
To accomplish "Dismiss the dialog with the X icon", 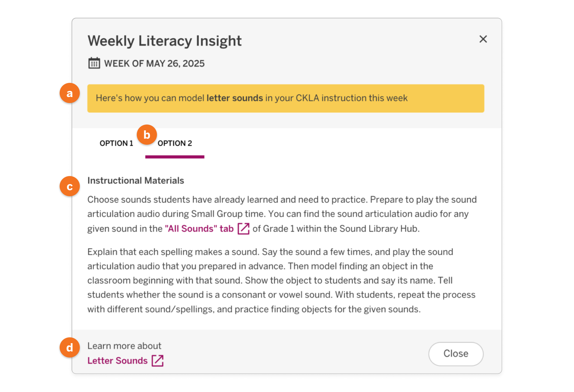I will [483, 39].
